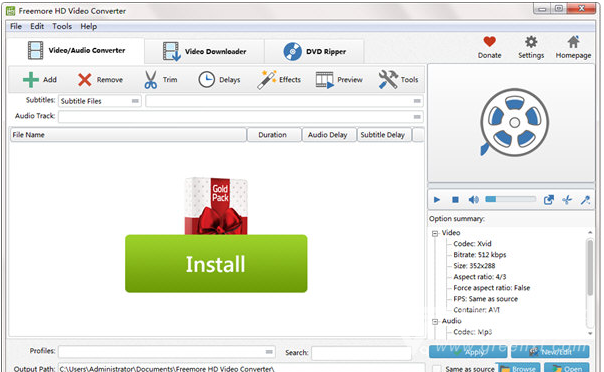Viewport: 604px width, 372px height.
Task: Click the Video Downloader arrow tab icon
Action: (171, 52)
